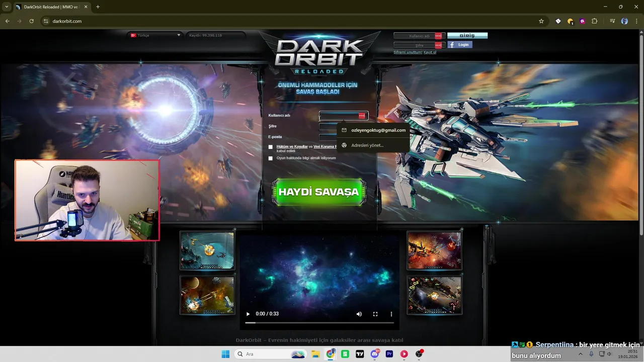Choose Adresleri yönet in autofill popup
644x362 pixels.
point(373,145)
